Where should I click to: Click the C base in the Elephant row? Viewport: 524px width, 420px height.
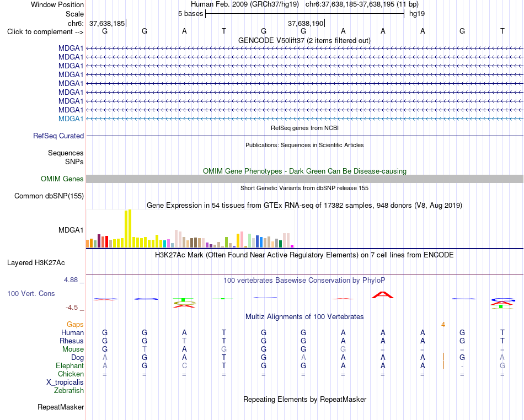click(184, 366)
